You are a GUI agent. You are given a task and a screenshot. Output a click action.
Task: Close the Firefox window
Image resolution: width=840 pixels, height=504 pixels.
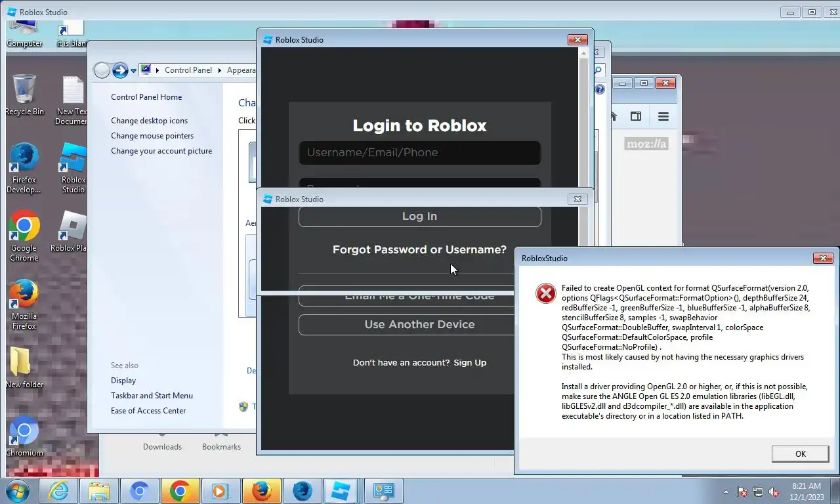point(665,83)
